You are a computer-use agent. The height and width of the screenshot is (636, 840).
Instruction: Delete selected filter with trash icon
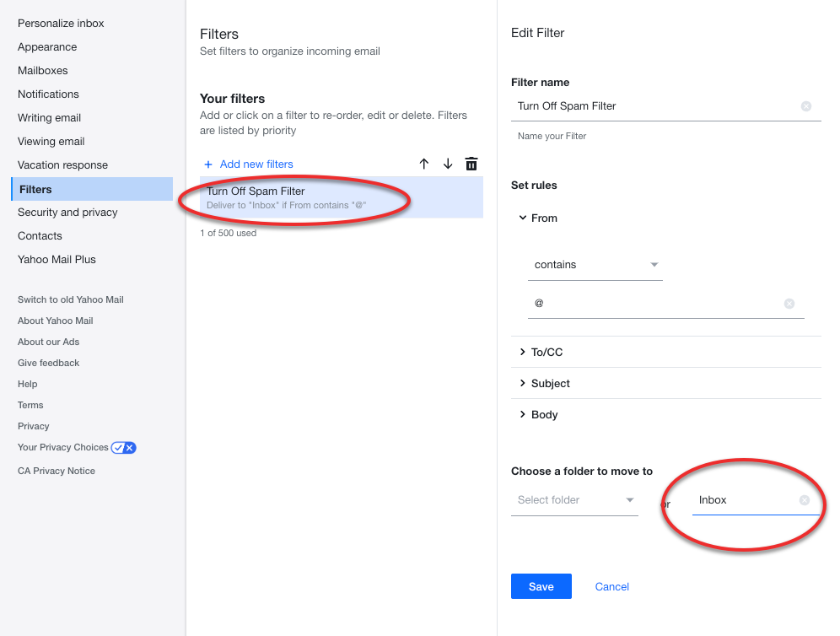(471, 164)
